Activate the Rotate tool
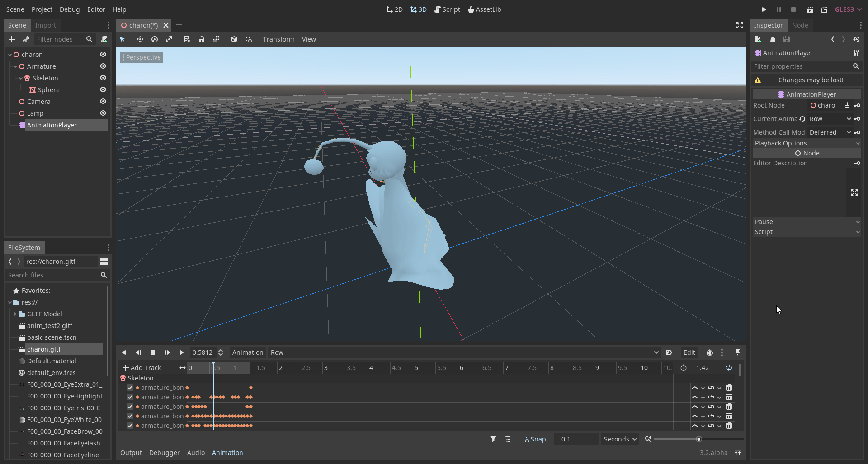The height and width of the screenshot is (464, 868). [x=154, y=39]
